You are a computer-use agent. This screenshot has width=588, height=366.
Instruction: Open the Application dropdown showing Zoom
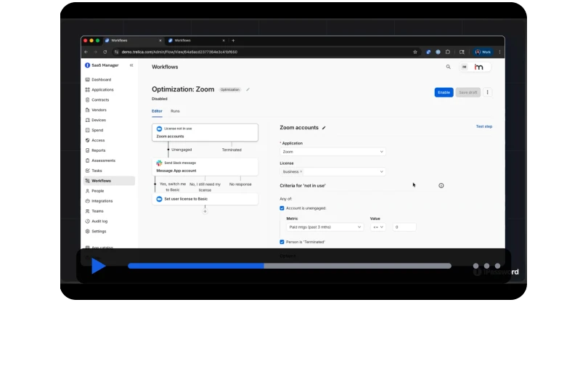click(332, 152)
